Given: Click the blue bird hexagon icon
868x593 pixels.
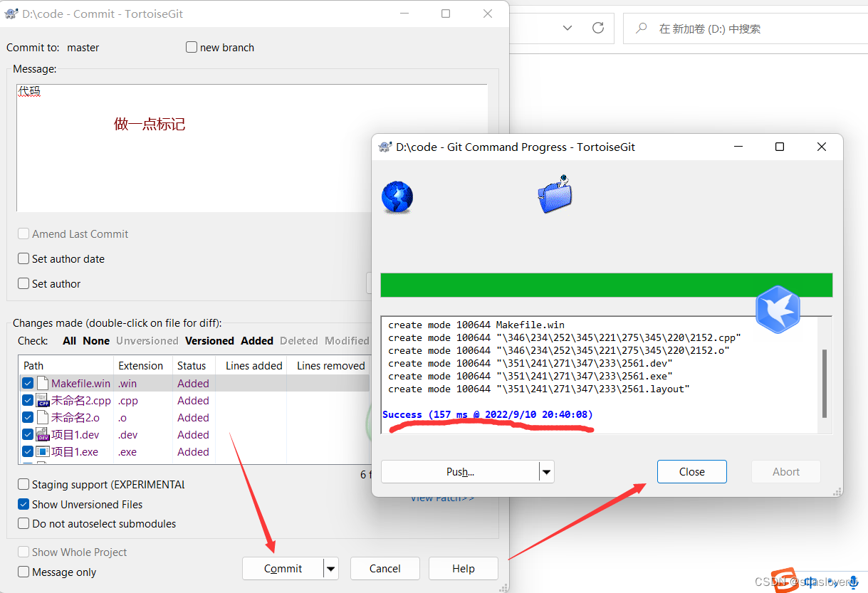Looking at the screenshot, I should point(778,310).
